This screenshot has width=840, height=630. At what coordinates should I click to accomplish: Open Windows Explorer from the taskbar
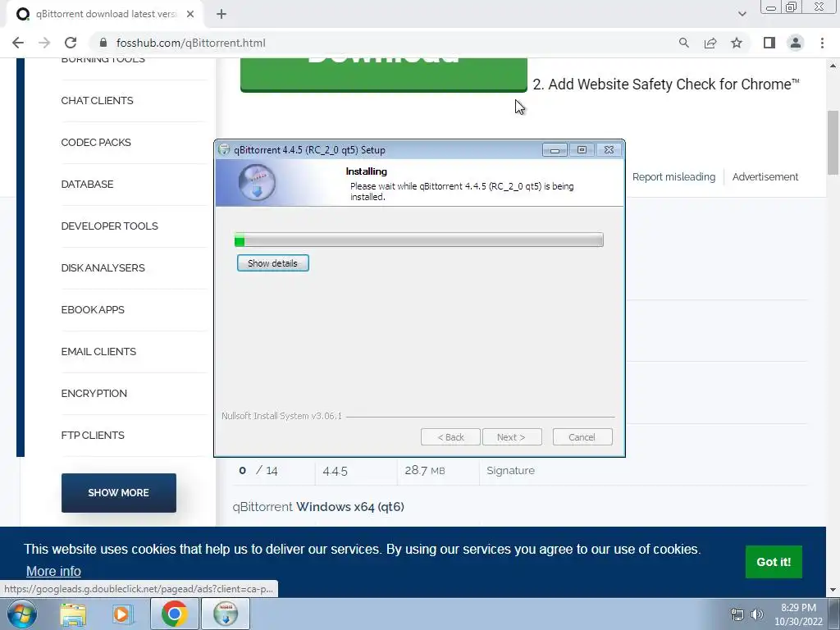click(73, 614)
